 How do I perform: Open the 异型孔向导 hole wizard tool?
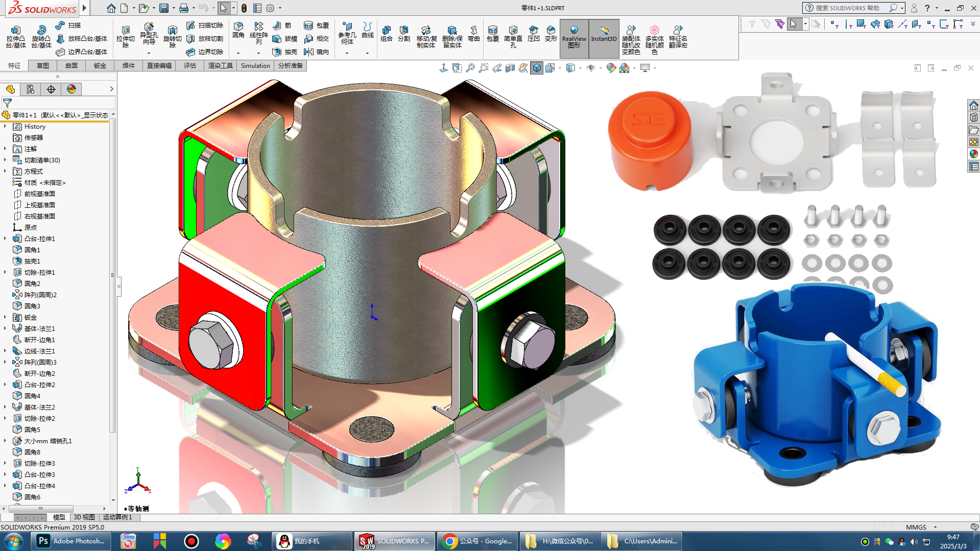[149, 32]
